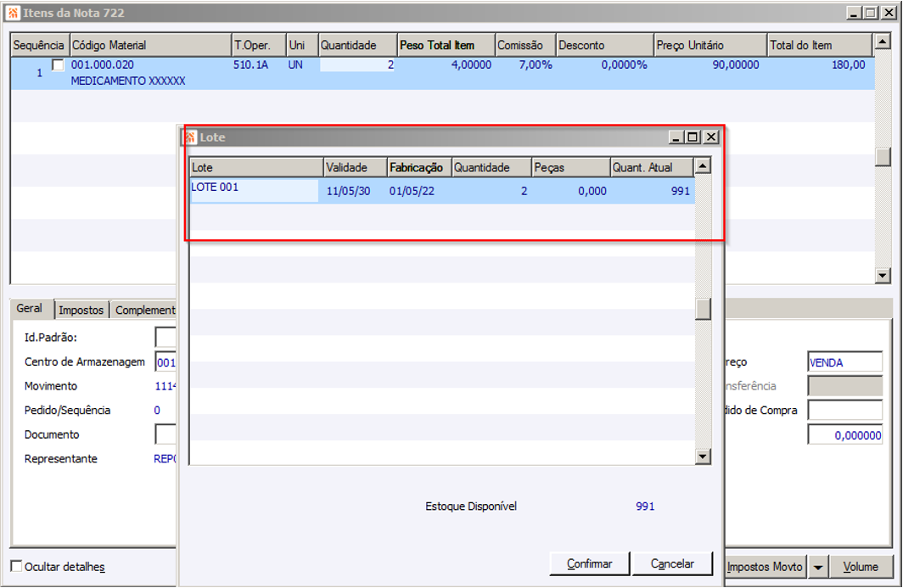Click validity date 11/05/30
This screenshot has width=903, height=588.
pyautogui.click(x=349, y=191)
